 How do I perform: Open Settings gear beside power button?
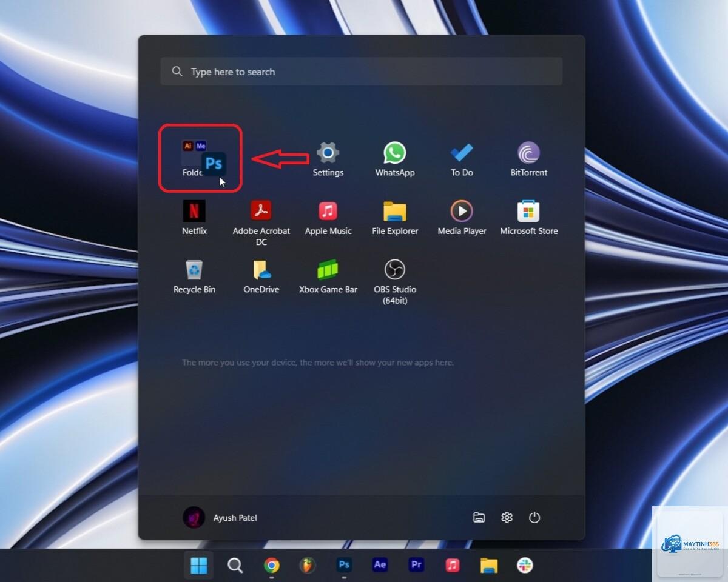[507, 518]
